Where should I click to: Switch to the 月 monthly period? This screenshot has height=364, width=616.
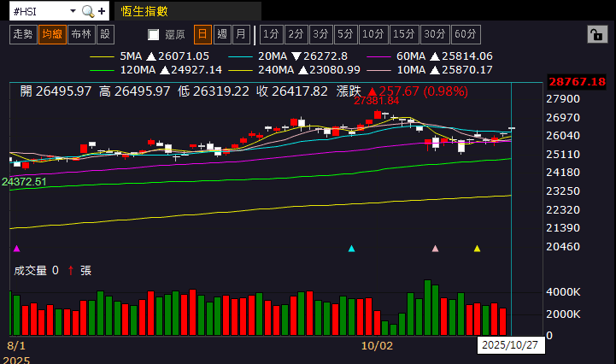point(241,34)
